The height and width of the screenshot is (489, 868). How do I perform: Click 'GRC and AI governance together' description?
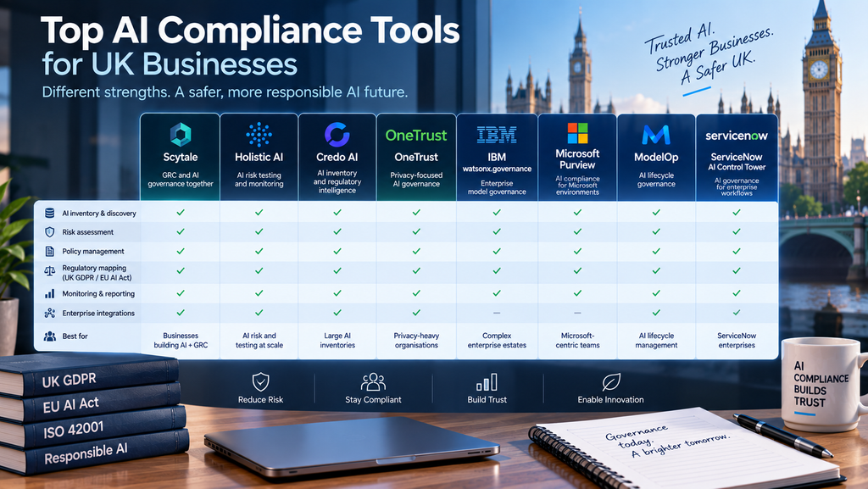tap(181, 179)
